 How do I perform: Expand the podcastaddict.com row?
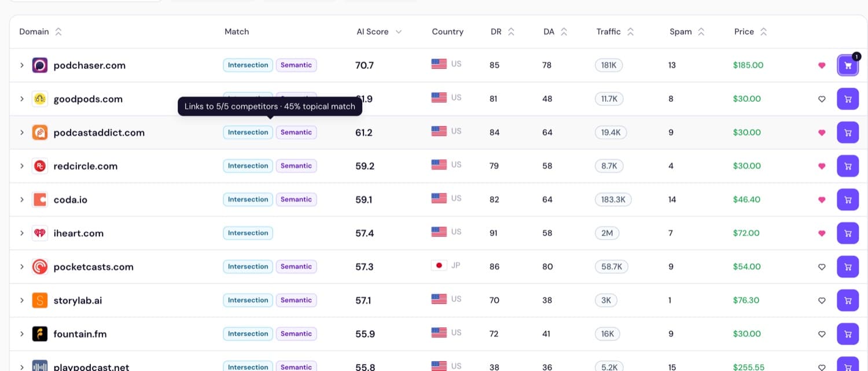click(22, 133)
